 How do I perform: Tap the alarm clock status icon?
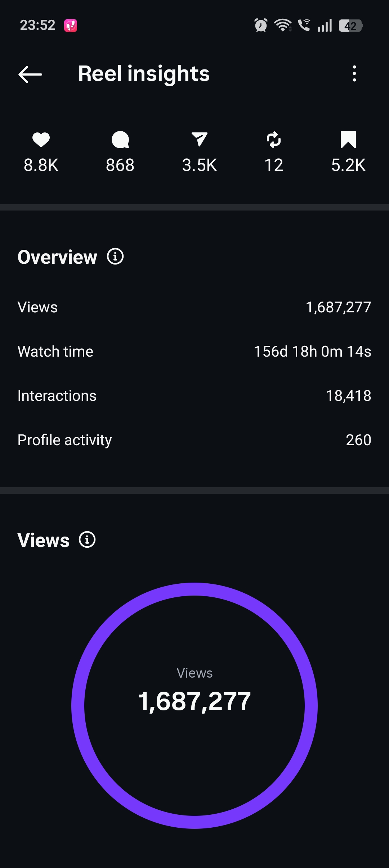(261, 26)
